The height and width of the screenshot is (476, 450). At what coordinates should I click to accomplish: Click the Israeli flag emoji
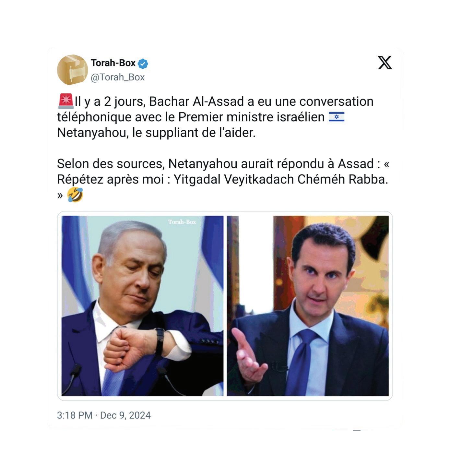point(337,117)
